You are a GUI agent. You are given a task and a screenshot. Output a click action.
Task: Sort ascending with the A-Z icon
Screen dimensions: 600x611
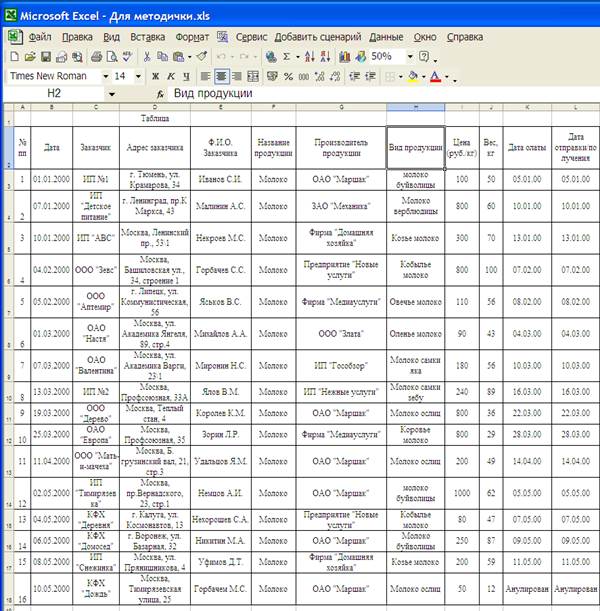(x=310, y=57)
